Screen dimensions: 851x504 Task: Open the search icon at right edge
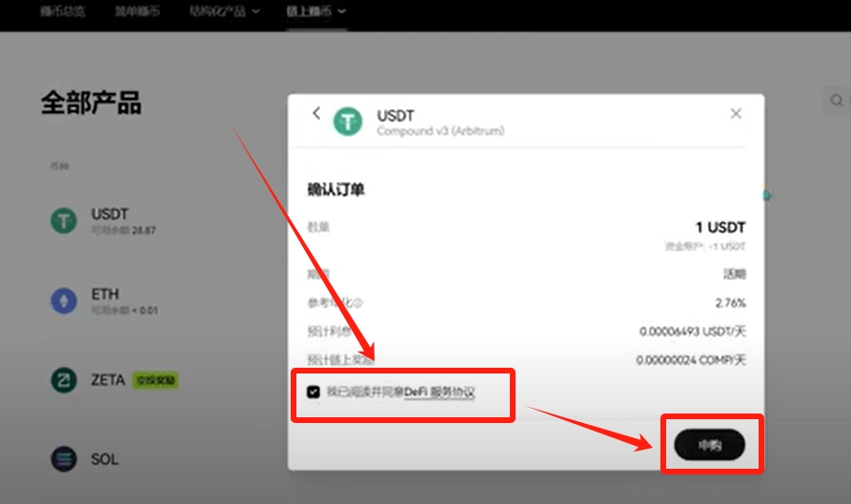[837, 100]
